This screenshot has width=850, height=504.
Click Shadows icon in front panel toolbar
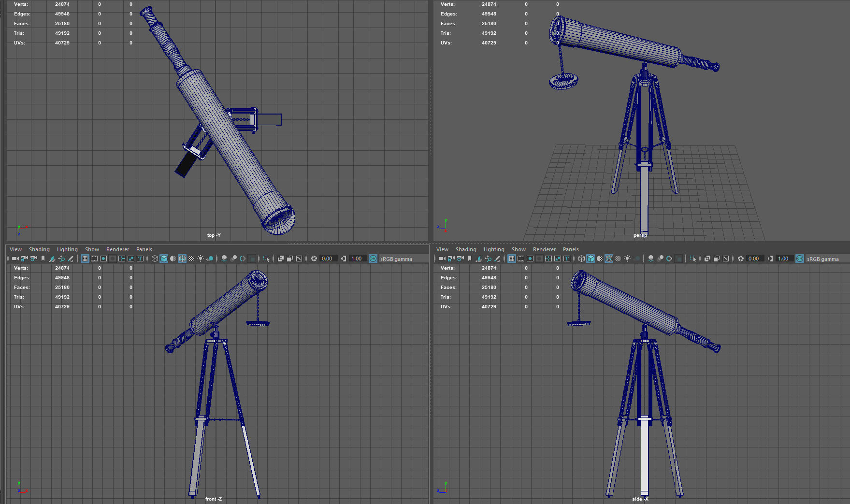click(x=210, y=259)
